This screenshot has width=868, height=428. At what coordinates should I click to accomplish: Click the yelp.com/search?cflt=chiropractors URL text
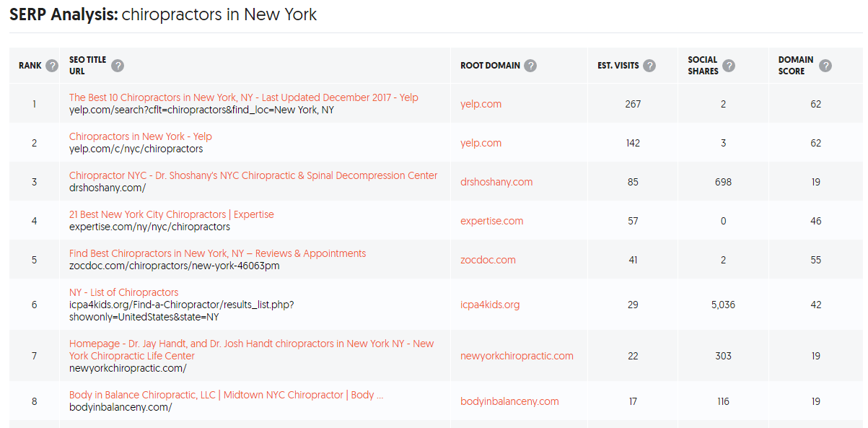[201, 110]
